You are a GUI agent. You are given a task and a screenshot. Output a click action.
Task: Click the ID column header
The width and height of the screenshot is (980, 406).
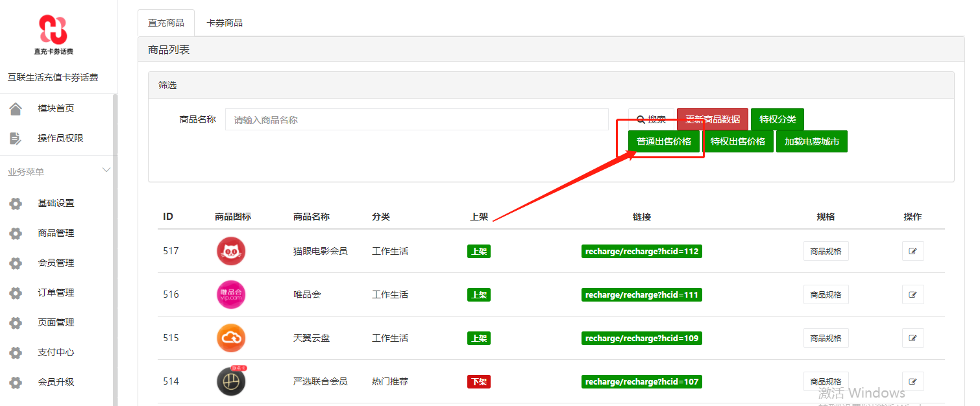coord(168,217)
